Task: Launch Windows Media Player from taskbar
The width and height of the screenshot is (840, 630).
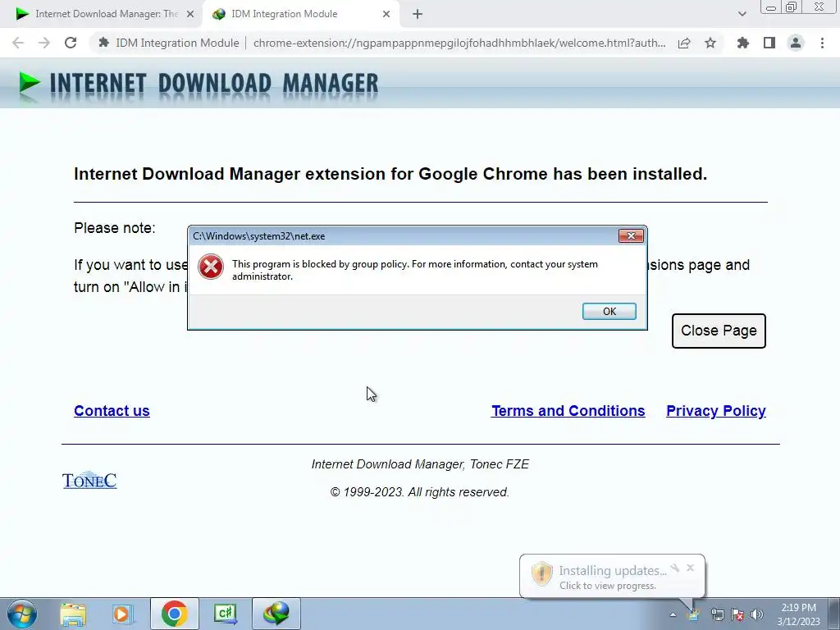Action: 122,614
